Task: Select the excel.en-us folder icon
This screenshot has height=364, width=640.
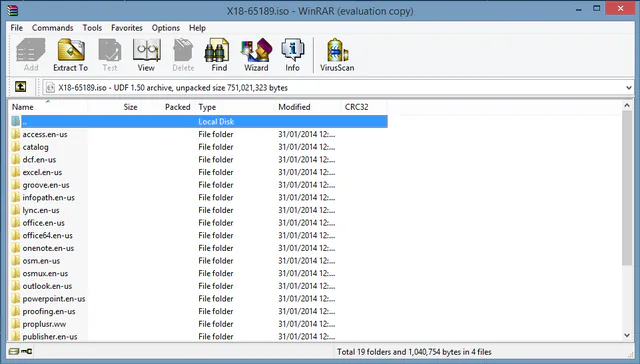Action: (x=16, y=172)
